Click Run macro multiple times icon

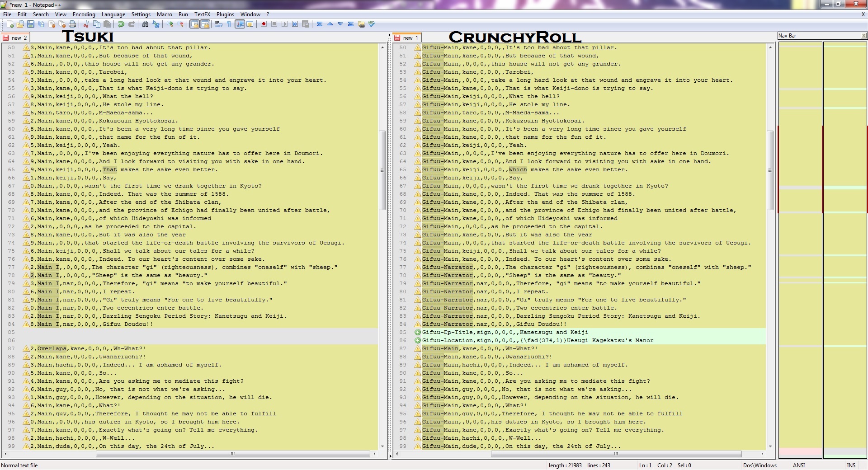[295, 24]
